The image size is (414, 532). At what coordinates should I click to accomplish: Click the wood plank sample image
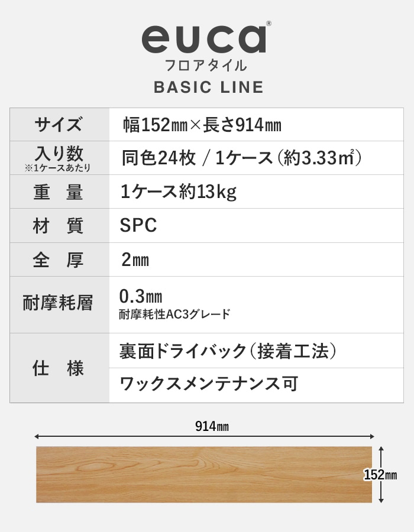click(x=204, y=474)
